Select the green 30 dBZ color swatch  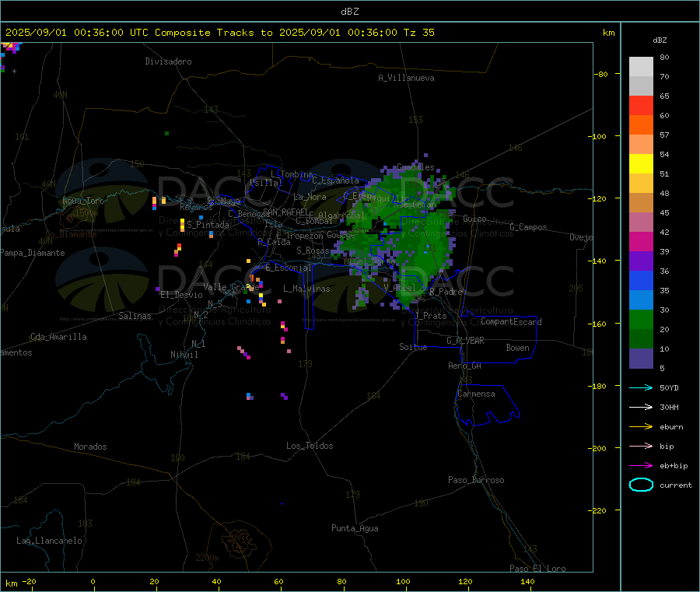coord(641,319)
